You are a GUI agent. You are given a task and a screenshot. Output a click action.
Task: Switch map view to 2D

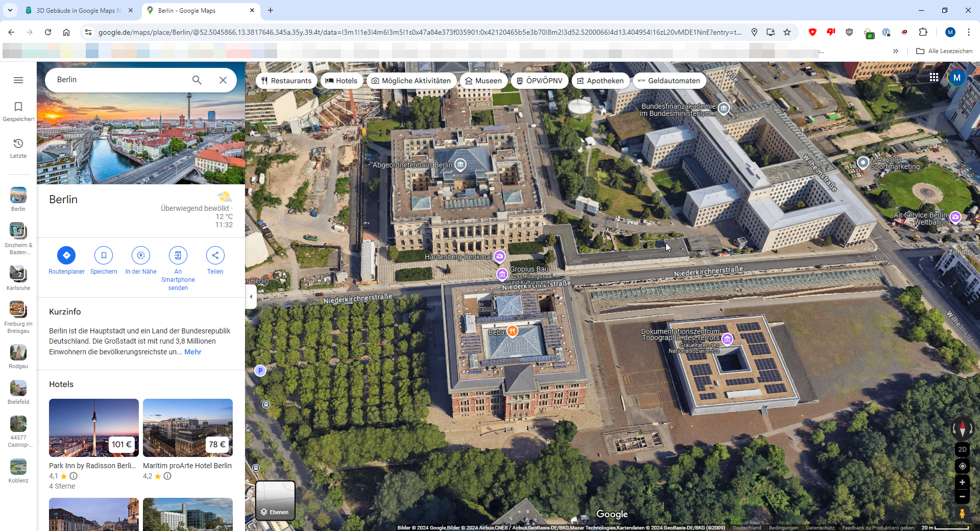tap(962, 449)
